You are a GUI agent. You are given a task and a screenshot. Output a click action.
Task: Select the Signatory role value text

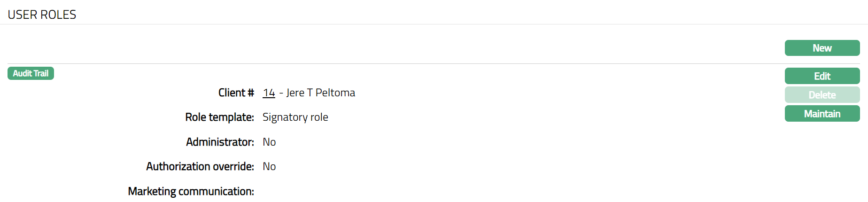click(295, 117)
